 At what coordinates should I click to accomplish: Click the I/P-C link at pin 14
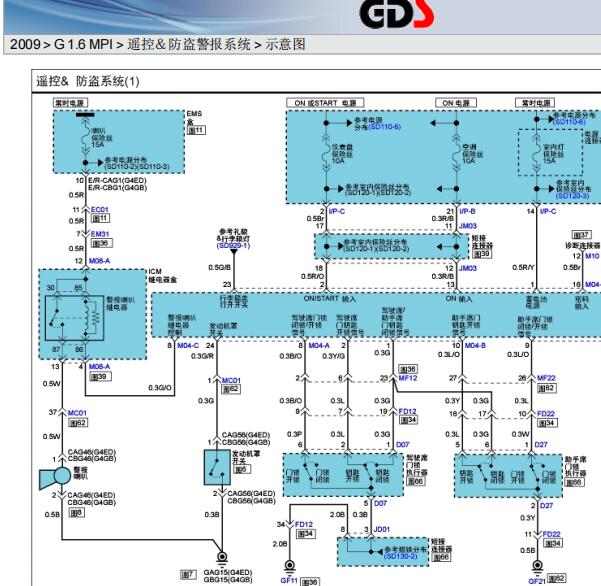click(x=548, y=212)
